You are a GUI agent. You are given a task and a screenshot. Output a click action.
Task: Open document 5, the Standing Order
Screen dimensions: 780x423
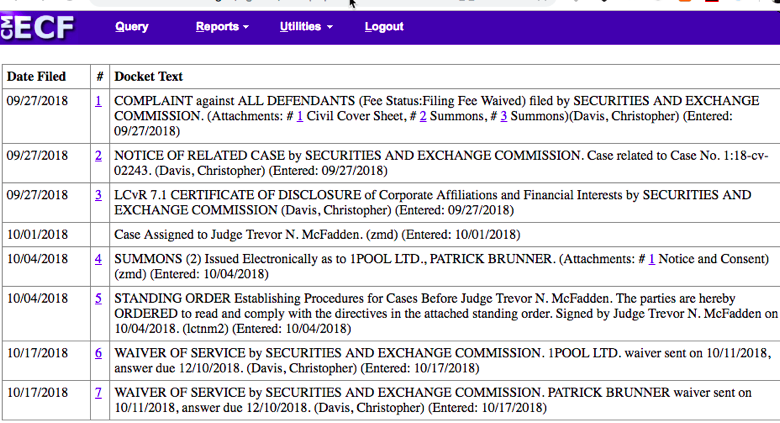[98, 298]
